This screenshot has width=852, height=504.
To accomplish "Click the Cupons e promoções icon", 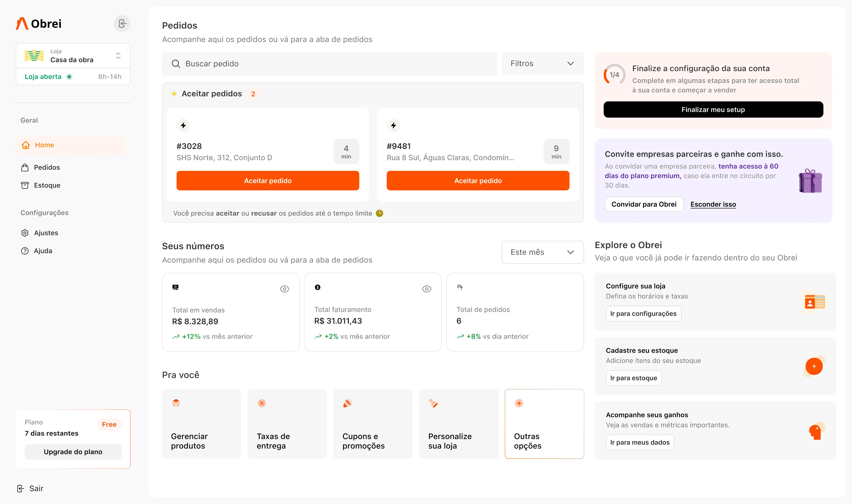I will click(347, 403).
